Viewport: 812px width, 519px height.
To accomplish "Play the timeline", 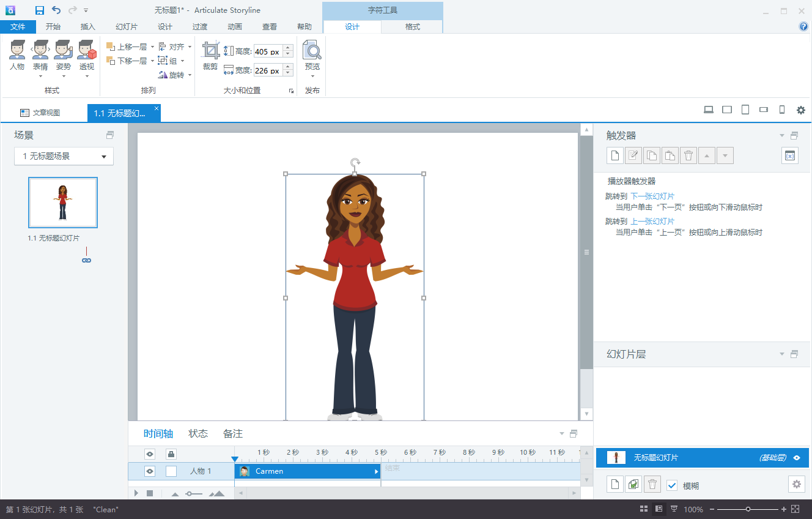I will point(136,493).
